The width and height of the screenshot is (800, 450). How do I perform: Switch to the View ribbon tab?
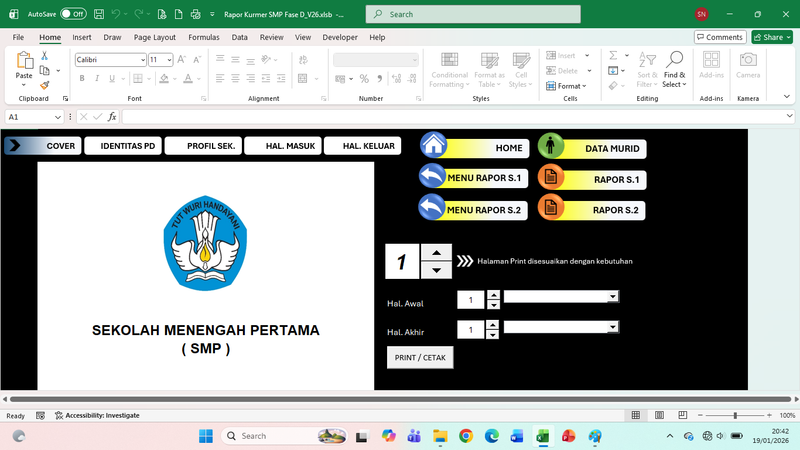click(x=303, y=37)
